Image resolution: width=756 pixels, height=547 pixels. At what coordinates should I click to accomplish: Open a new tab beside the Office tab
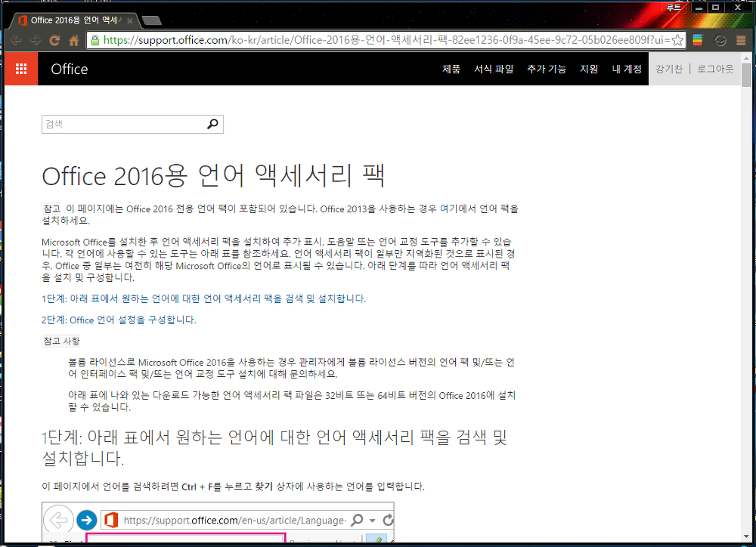click(152, 20)
